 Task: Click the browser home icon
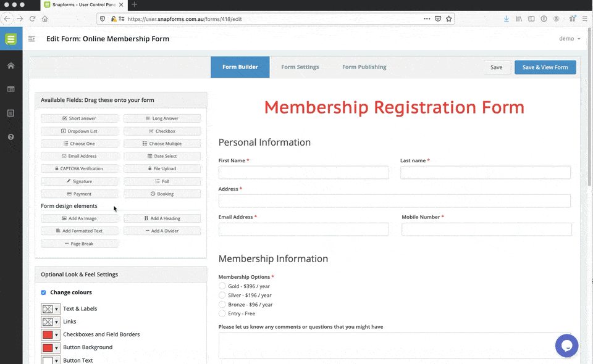(x=44, y=19)
